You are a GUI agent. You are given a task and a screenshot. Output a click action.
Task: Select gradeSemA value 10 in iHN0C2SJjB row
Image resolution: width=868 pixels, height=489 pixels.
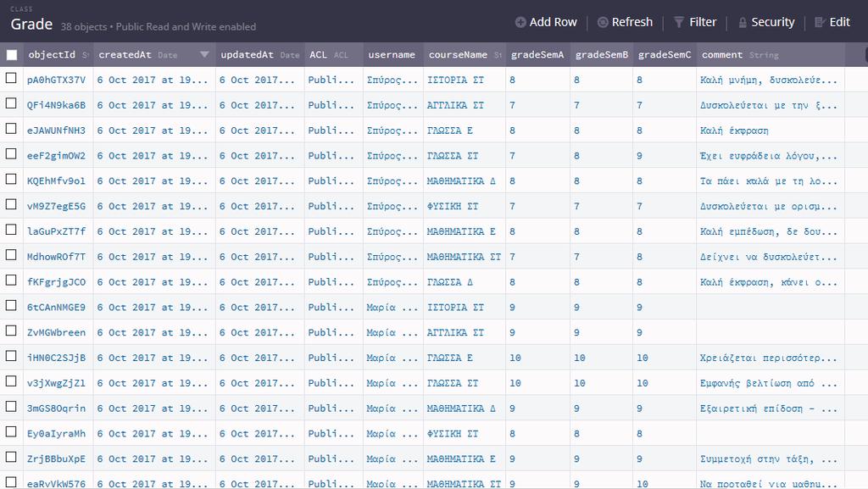(537, 358)
